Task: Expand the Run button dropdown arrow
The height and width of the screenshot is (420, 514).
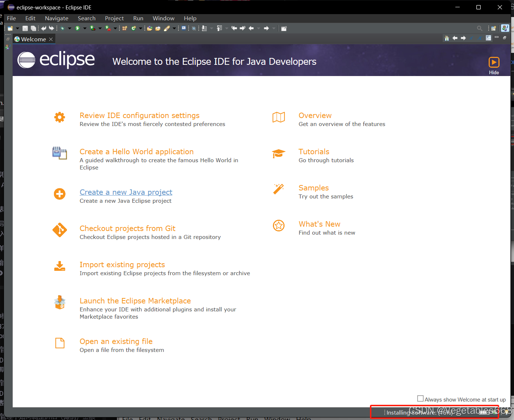Action: click(x=85, y=28)
